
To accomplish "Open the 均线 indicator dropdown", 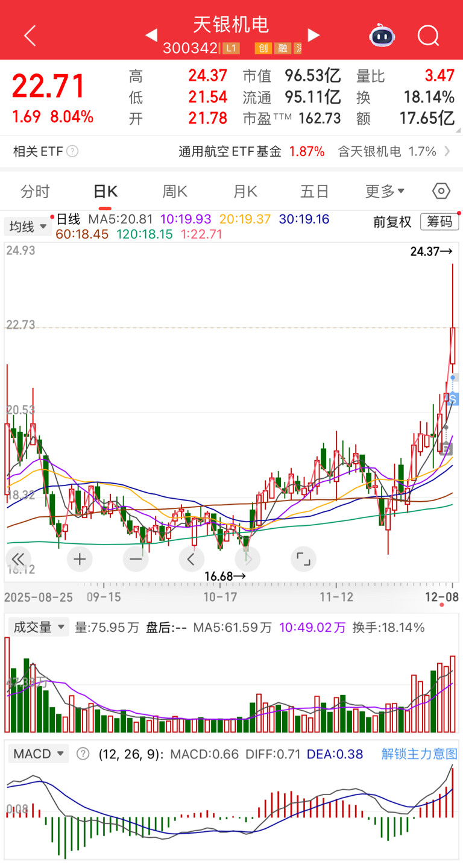I will coord(28,226).
